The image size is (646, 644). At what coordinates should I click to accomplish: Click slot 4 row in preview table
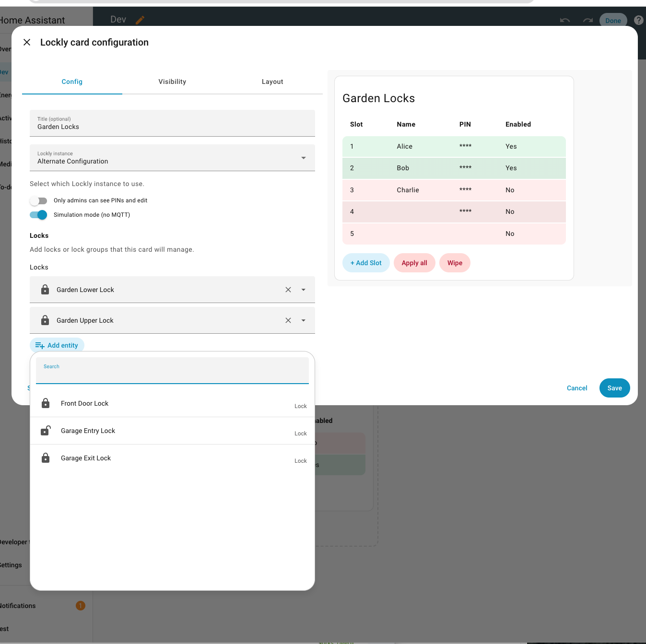[x=454, y=211]
